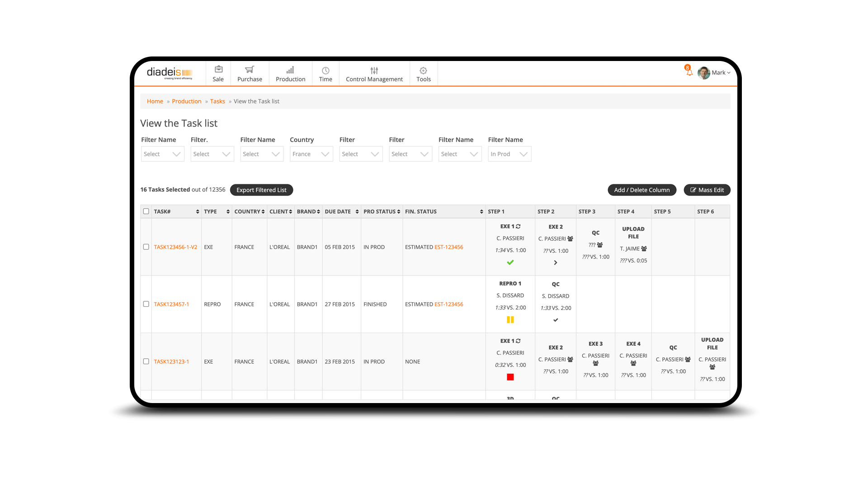This screenshot has height=488, width=868.
Task: Click the refresh icon beside EXE 1 in first row
Action: tap(518, 226)
